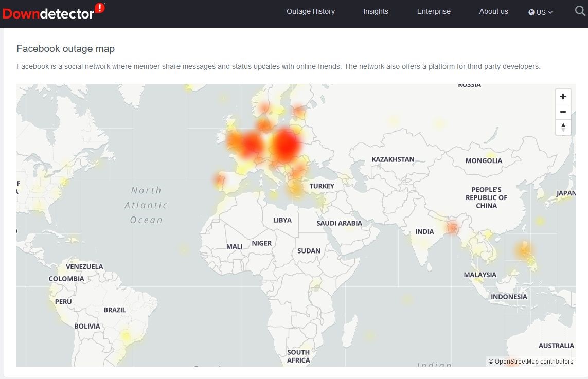Click the North Atlantic Ocean label
Viewport: 588px width, 379px height.
[146, 205]
